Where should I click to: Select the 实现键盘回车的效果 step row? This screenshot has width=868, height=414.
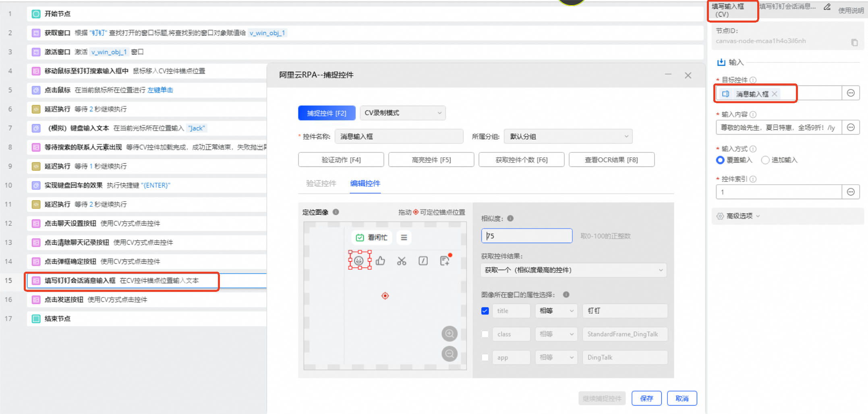point(147,185)
